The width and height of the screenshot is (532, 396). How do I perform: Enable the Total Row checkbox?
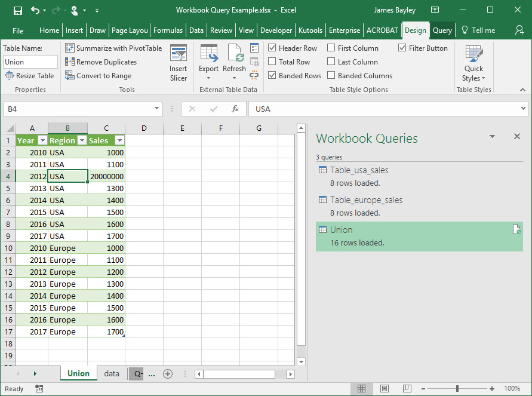[x=272, y=62]
